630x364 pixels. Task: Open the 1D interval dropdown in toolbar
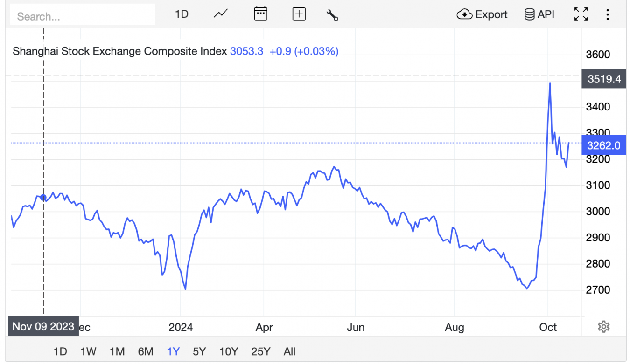182,14
